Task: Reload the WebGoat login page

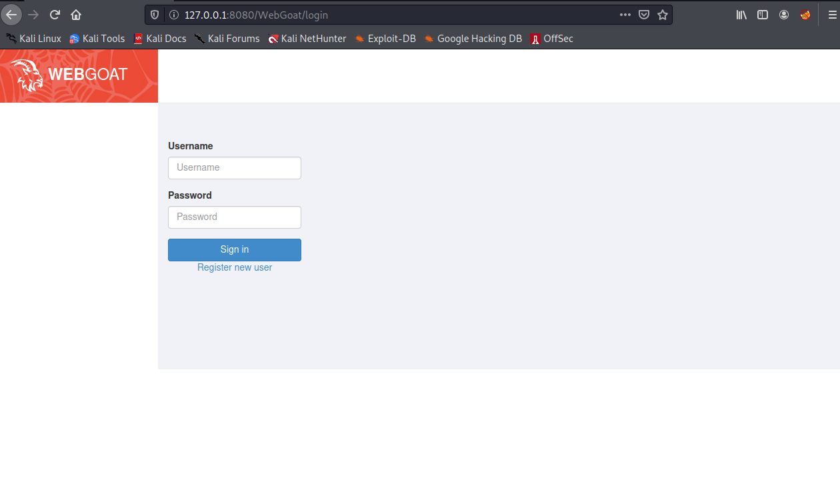Action: [55, 15]
